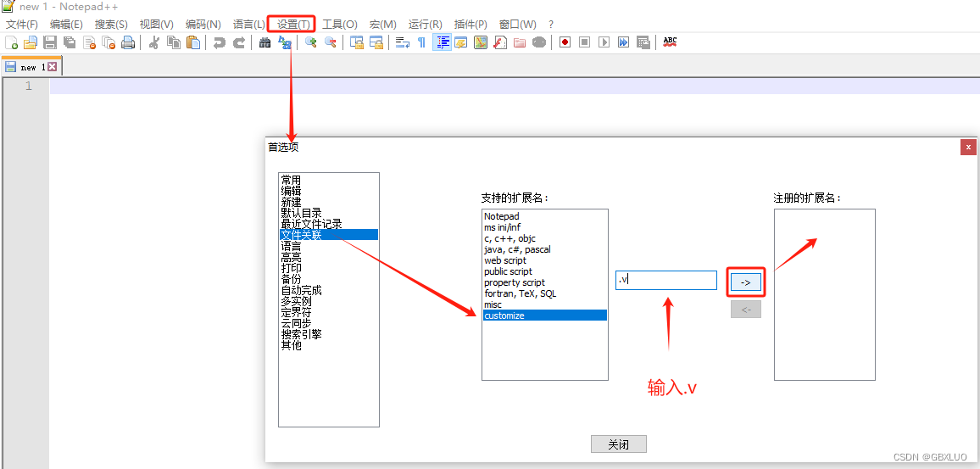Open Folder as Workspace icon
Viewport: 980px width, 469px height.
[x=520, y=42]
